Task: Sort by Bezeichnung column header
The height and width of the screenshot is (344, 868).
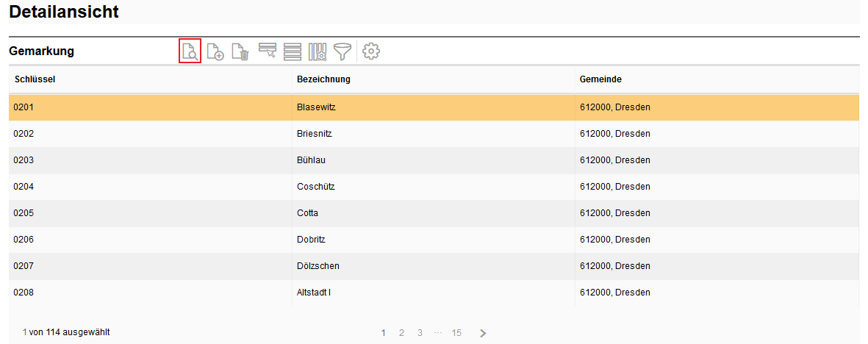Action: (323, 79)
